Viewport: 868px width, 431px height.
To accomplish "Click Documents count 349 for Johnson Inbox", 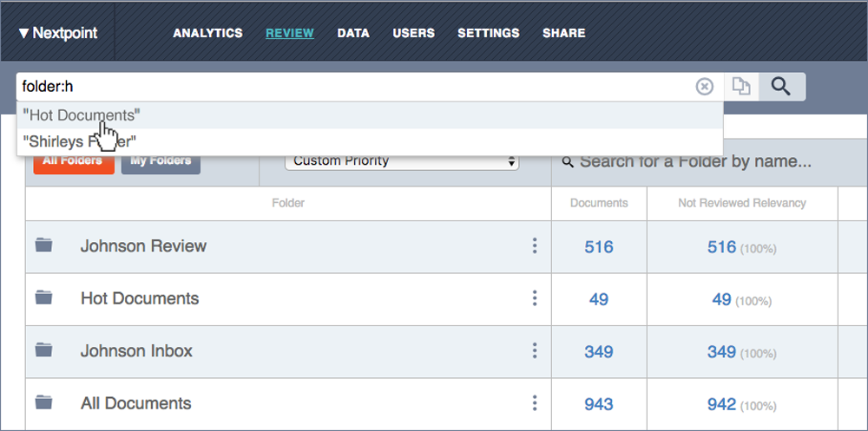I will click(599, 351).
